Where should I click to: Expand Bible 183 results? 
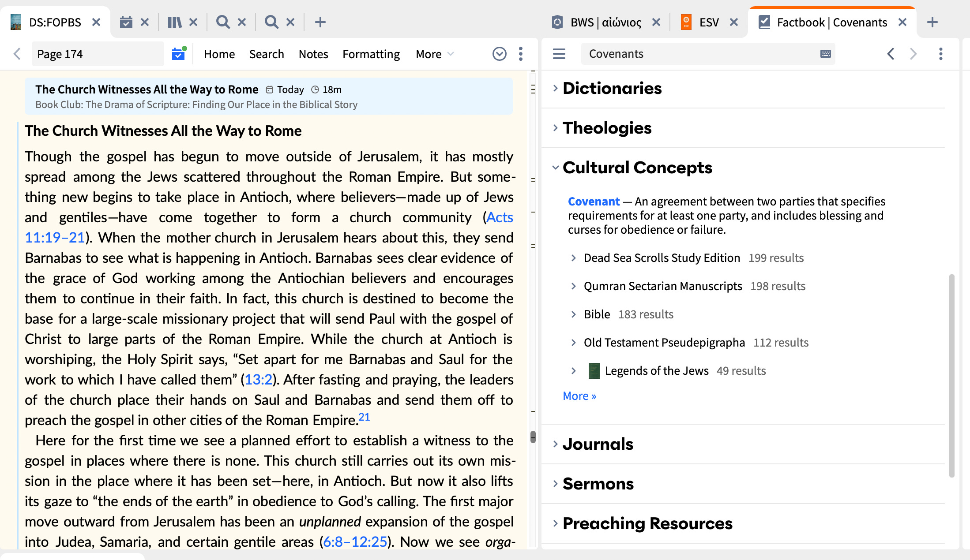[574, 314]
